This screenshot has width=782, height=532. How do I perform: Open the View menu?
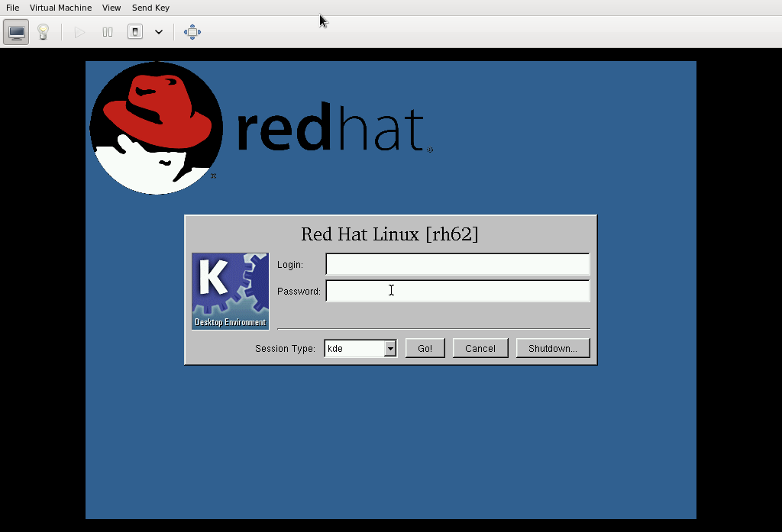click(x=111, y=8)
